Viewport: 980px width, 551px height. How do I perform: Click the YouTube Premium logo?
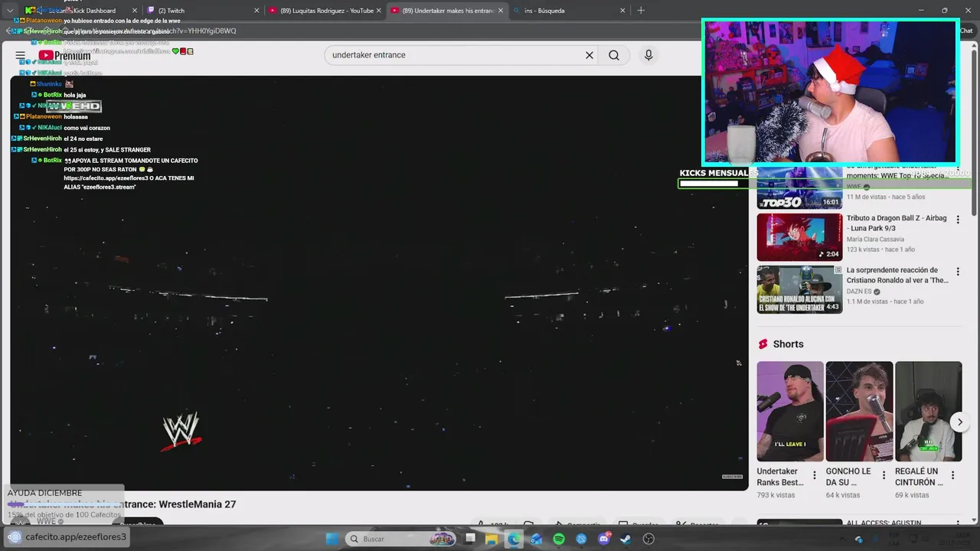pyautogui.click(x=65, y=55)
